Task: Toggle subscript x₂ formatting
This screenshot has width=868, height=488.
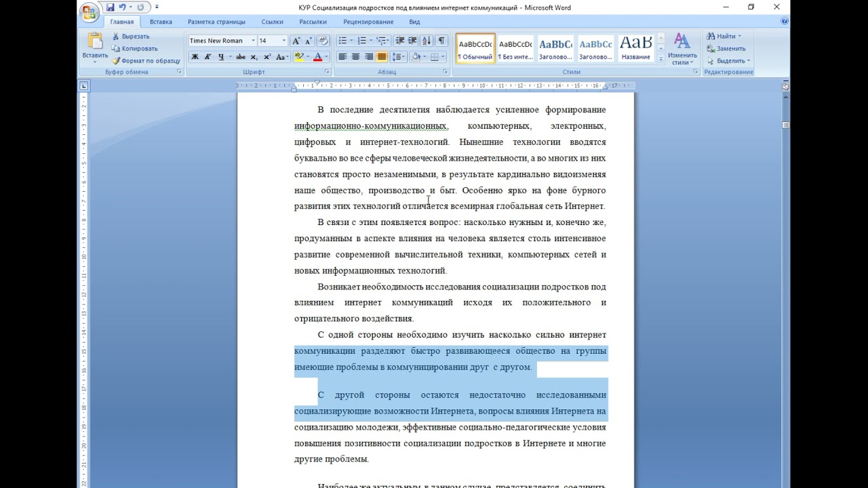Action: (254, 57)
